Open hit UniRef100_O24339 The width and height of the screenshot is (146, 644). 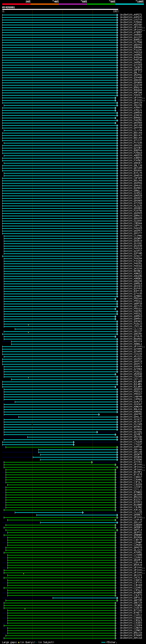131,85
